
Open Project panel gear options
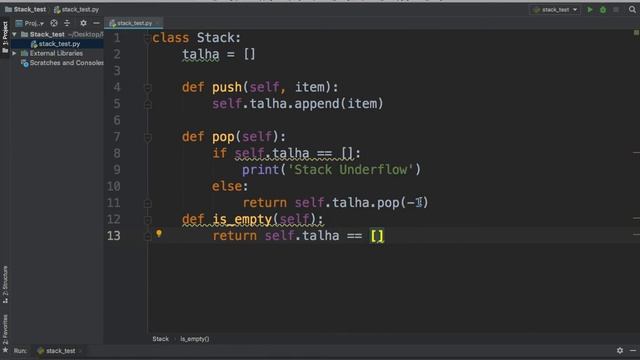(x=83, y=23)
